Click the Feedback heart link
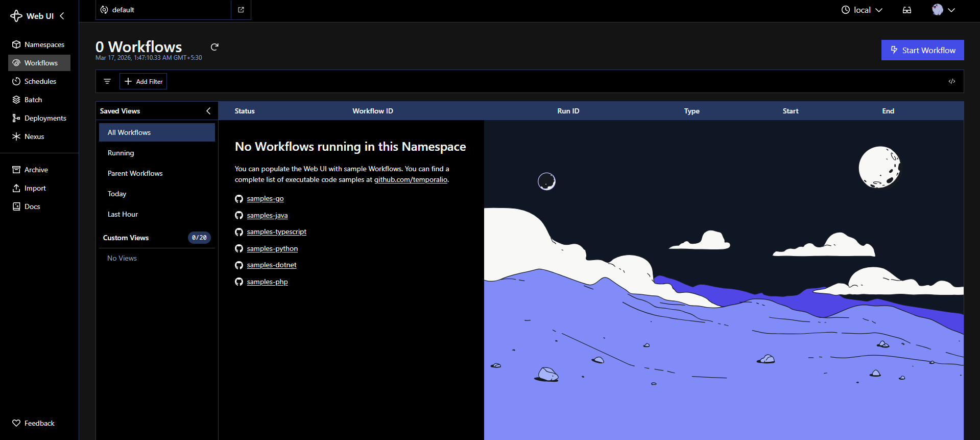The image size is (980, 440). pos(39,423)
